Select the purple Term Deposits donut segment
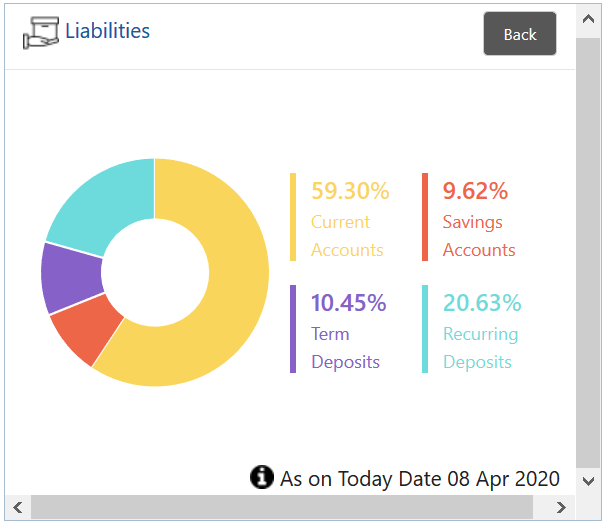The height and width of the screenshot is (523, 605). pos(71,277)
